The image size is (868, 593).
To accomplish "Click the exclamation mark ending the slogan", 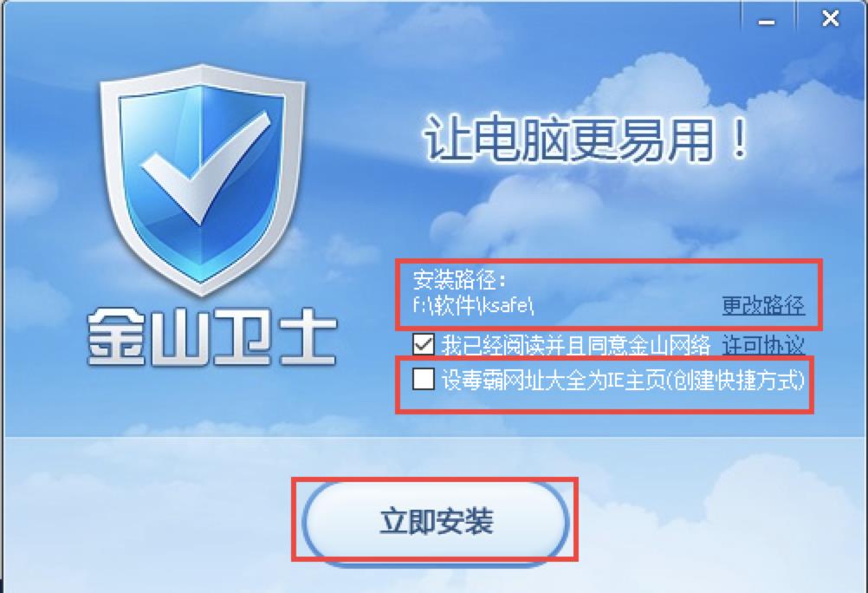I will [x=739, y=138].
